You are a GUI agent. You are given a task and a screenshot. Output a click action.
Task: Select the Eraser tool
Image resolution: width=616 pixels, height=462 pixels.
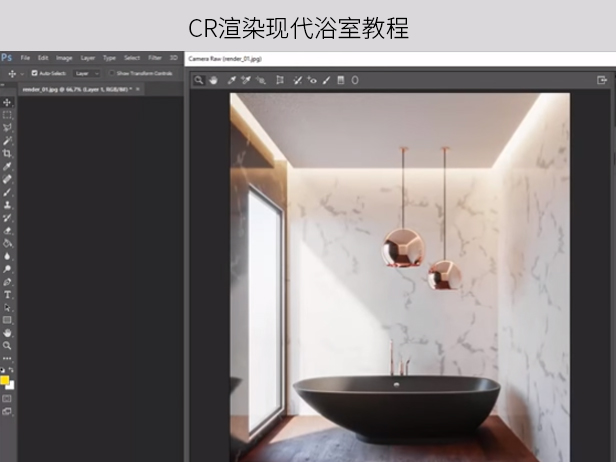pos(7,230)
